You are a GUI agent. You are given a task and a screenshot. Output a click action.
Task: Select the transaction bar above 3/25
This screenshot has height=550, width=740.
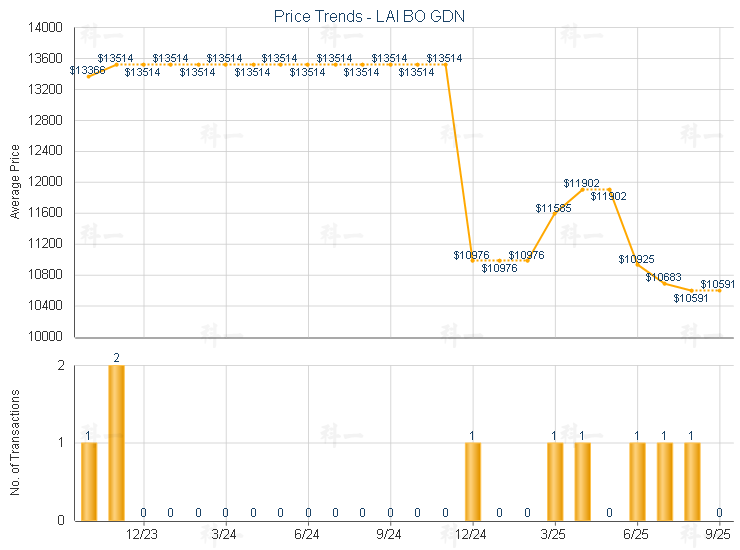click(x=554, y=481)
